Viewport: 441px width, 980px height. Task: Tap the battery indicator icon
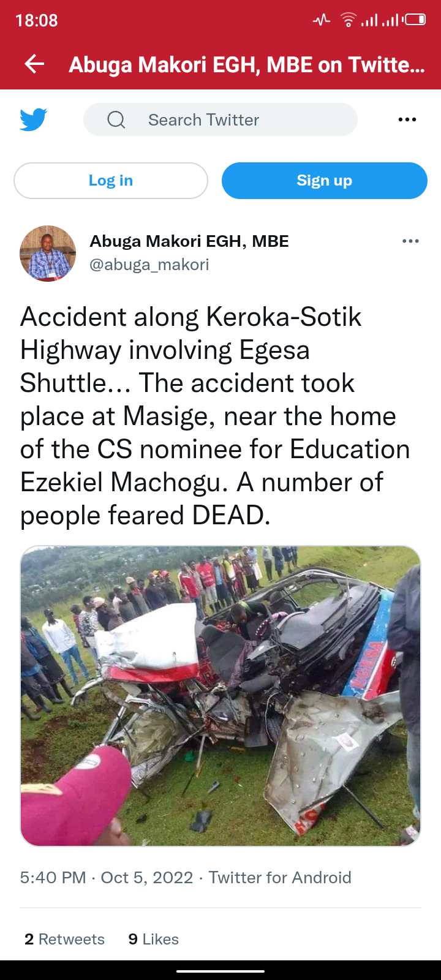(x=415, y=20)
